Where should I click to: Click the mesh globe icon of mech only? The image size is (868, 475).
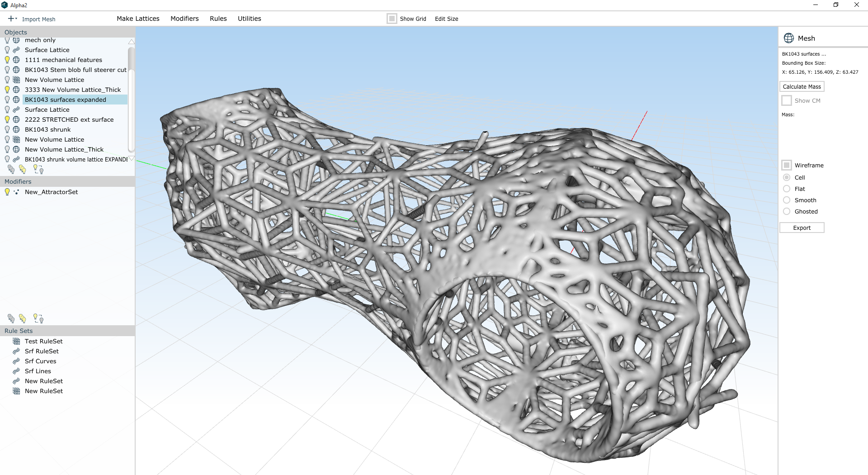pos(16,40)
